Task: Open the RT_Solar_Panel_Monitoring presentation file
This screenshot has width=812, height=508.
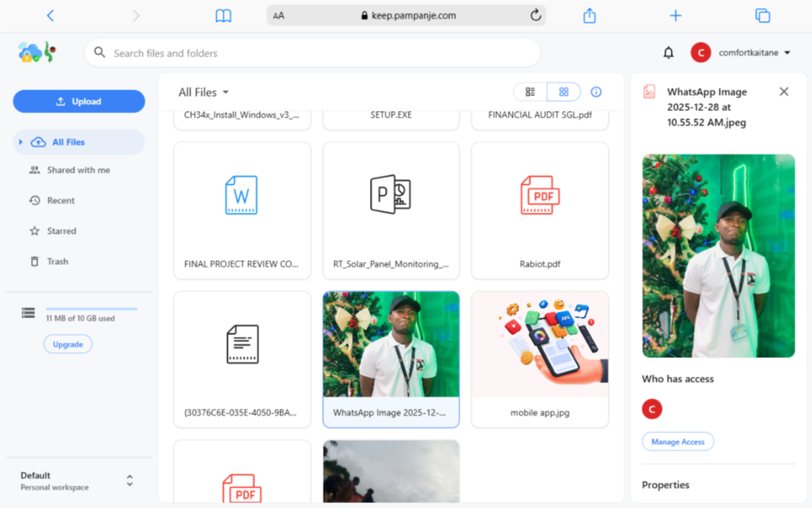Action: click(390, 196)
